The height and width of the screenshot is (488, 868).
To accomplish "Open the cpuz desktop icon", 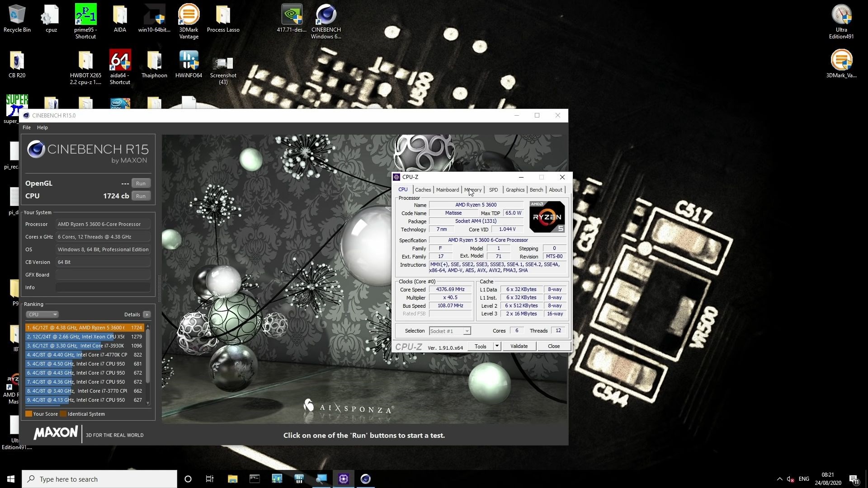I will click(x=51, y=19).
